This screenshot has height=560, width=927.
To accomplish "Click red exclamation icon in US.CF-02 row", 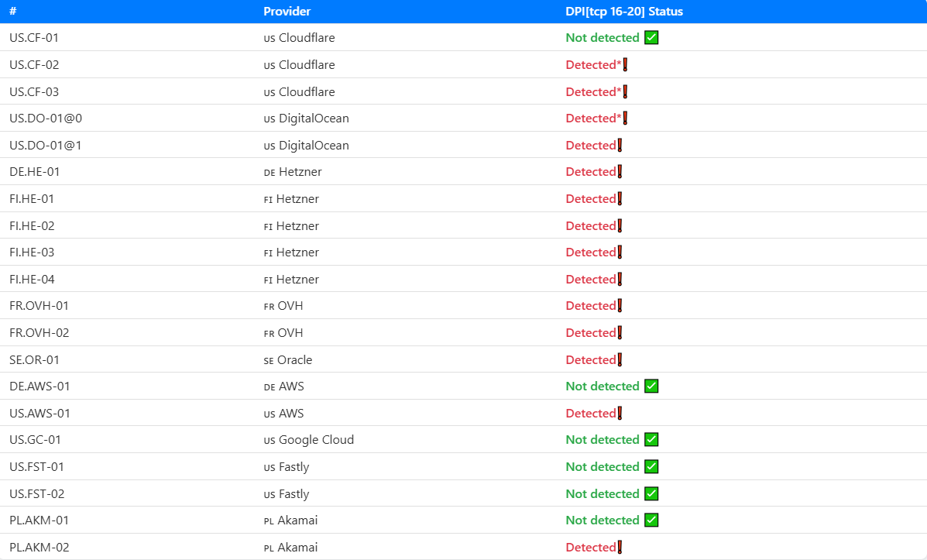I will pos(625,65).
